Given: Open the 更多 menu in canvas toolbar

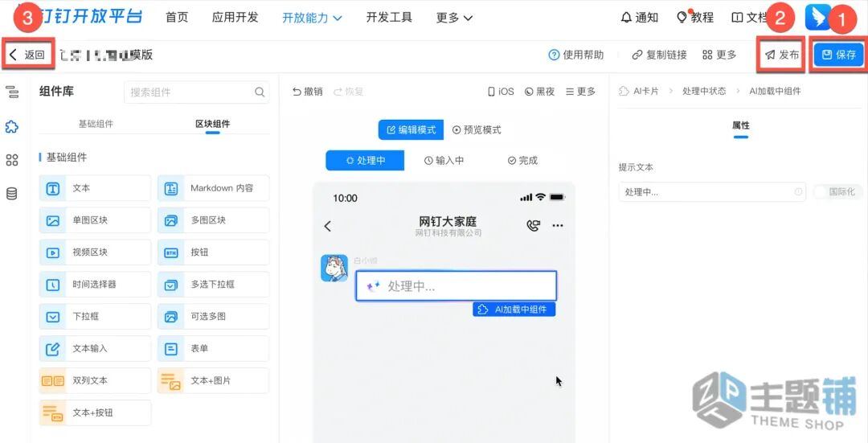Looking at the screenshot, I should (581, 92).
